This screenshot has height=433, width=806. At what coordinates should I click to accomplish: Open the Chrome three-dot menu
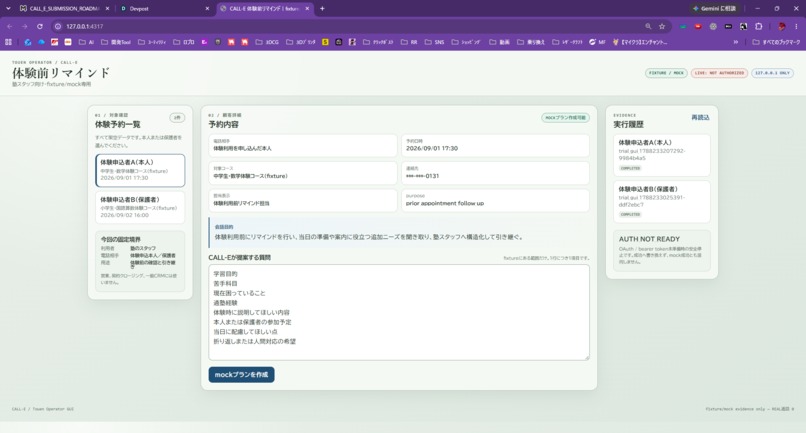[x=796, y=26]
